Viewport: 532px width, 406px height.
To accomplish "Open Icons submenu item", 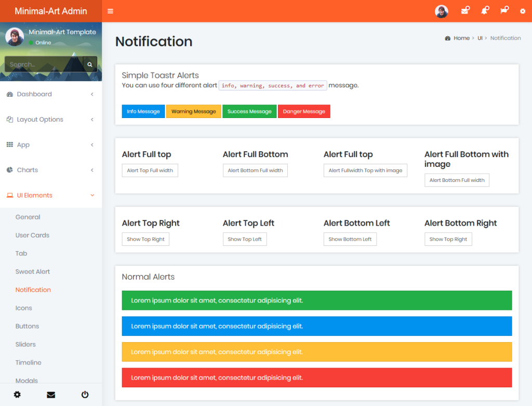I will 24,308.
